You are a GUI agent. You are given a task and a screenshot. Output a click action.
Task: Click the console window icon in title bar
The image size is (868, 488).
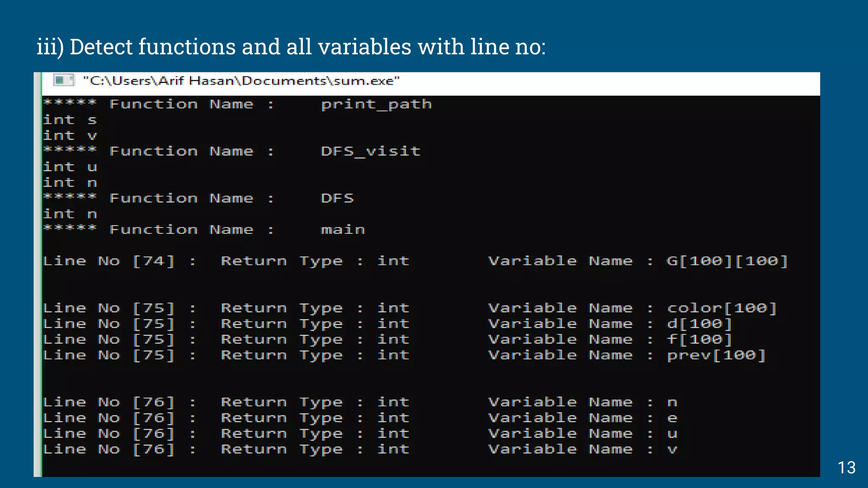pyautogui.click(x=64, y=80)
